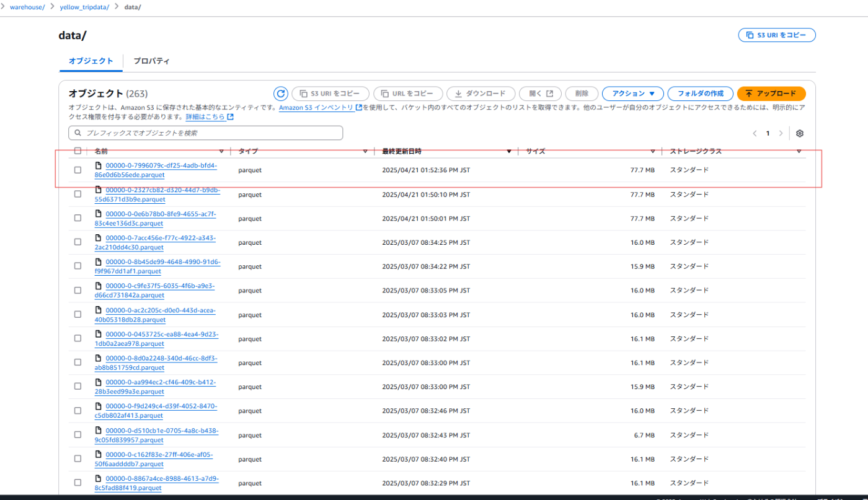This screenshot has width=868, height=500.
Task: Check the box for 00000-0-7996079c file
Action: [x=77, y=170]
